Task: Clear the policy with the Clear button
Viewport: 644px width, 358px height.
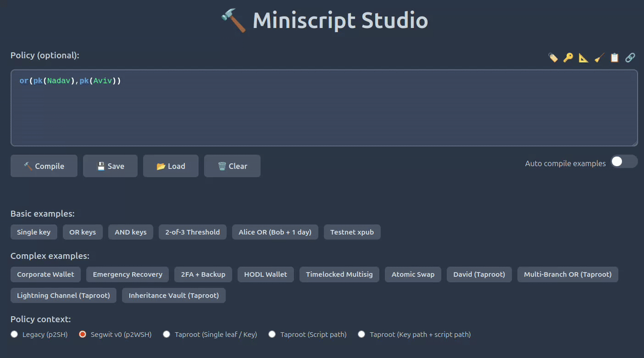Action: [x=232, y=166]
